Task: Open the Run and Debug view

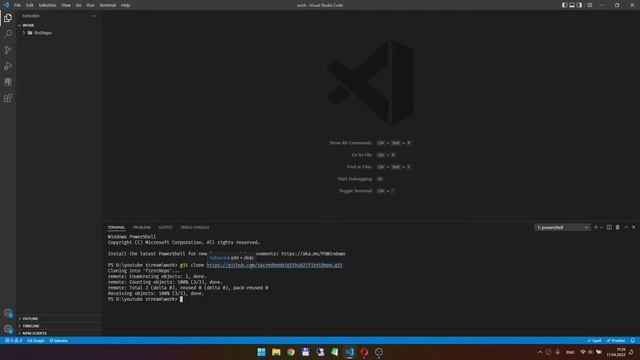Action: coord(8,66)
